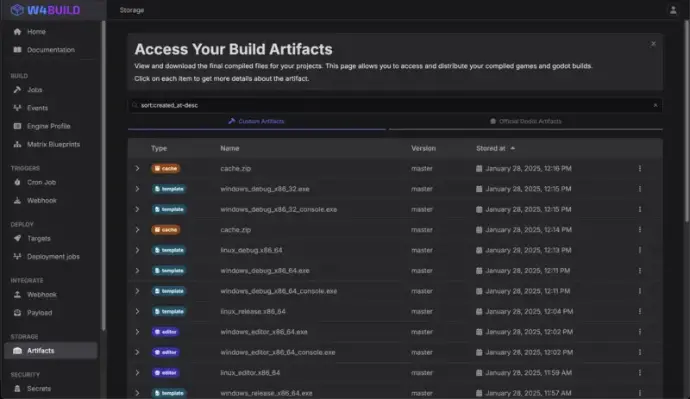Go to Matrix Blueprints page
Image resolution: width=690 pixels, height=399 pixels.
53,144
